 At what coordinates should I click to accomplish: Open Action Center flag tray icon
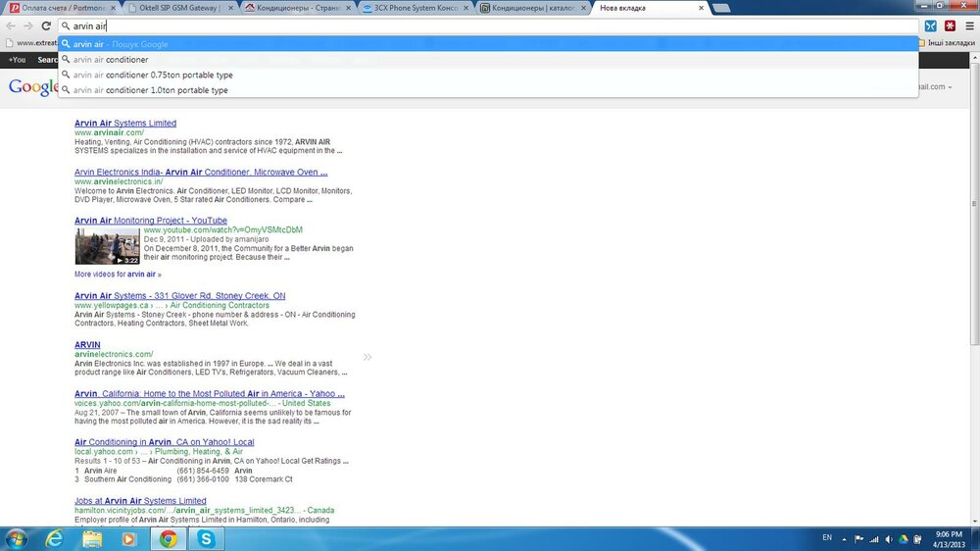[858, 539]
